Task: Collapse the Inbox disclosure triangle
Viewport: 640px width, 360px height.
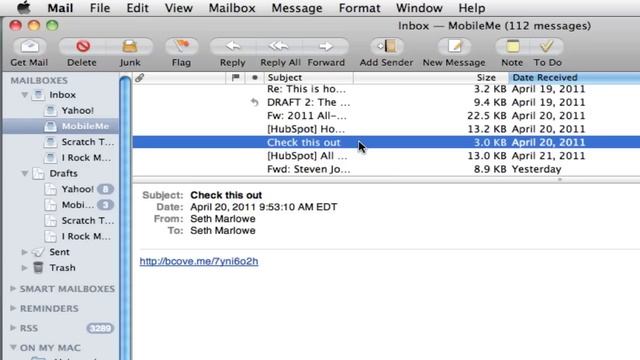Action: click(24, 95)
